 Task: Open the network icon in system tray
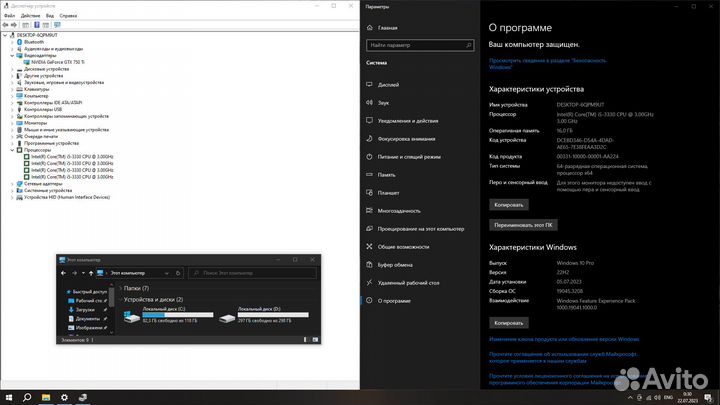click(x=648, y=398)
